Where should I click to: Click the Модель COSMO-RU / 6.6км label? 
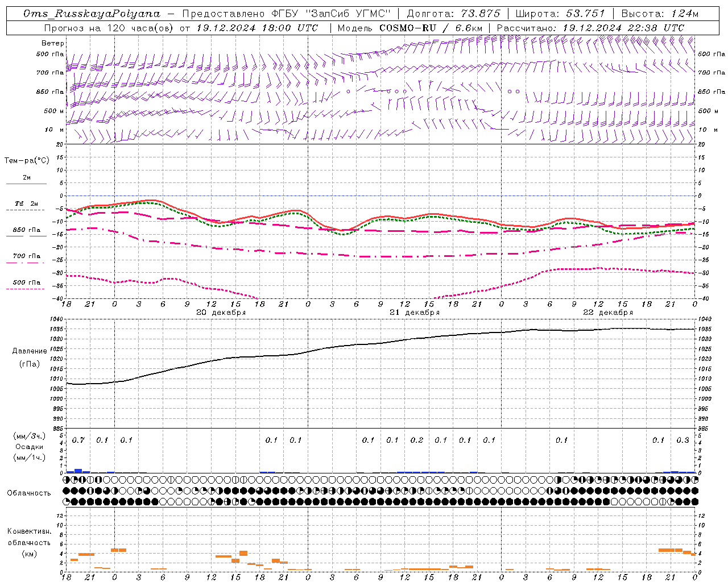[x=410, y=28]
